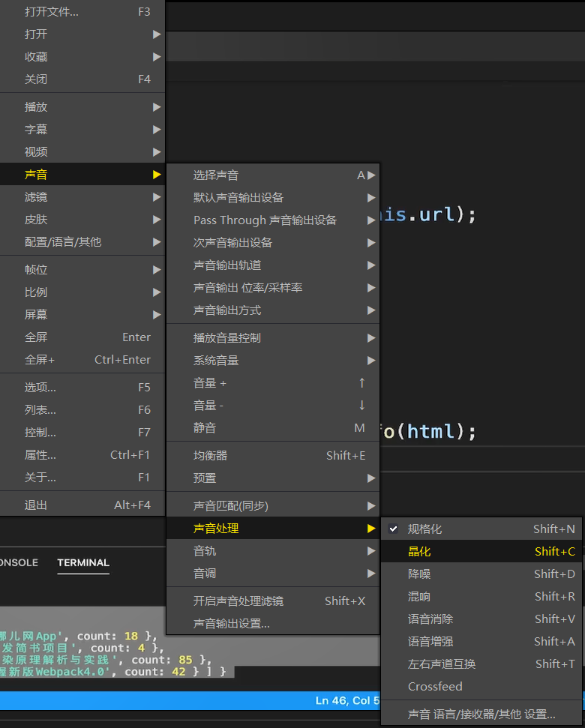
Task: Choose 全屏 Enter menu entry
Action: coord(82,337)
